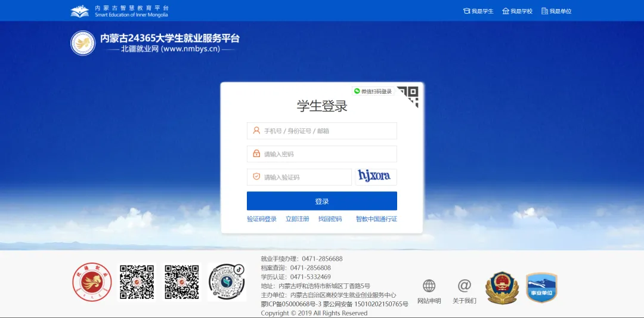644x318 pixels.
Task: Click the 主办单位 organizer line text
Action: click(x=329, y=295)
